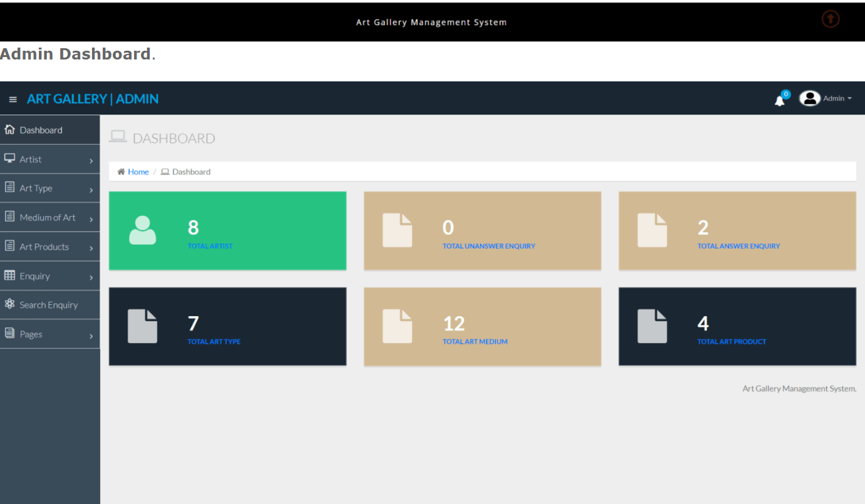Click the person icon on Total Artist card
Viewport: 865px width, 504px height.
coord(142,230)
